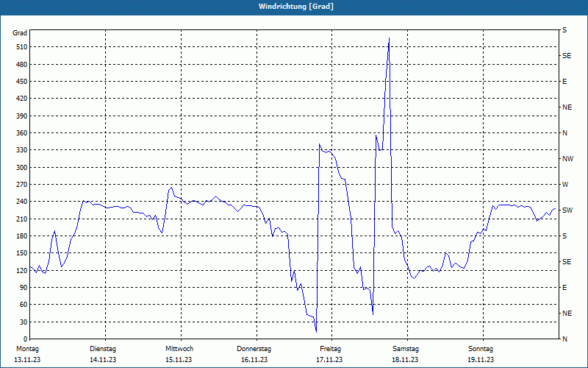Click the 'S' compass label beside the 180 gridline
Viewport: 588px width, 368px height.
pyautogui.click(x=564, y=236)
